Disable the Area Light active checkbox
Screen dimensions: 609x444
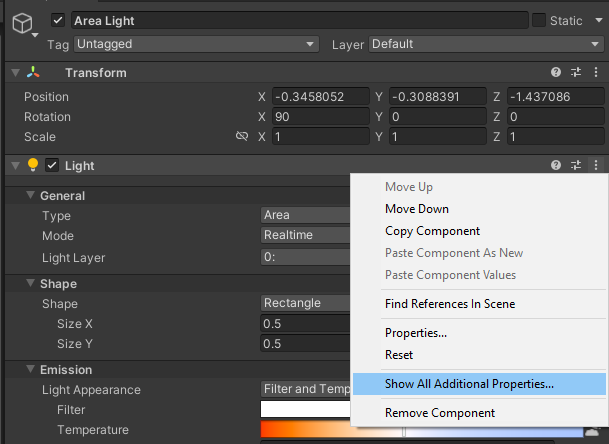click(x=58, y=20)
